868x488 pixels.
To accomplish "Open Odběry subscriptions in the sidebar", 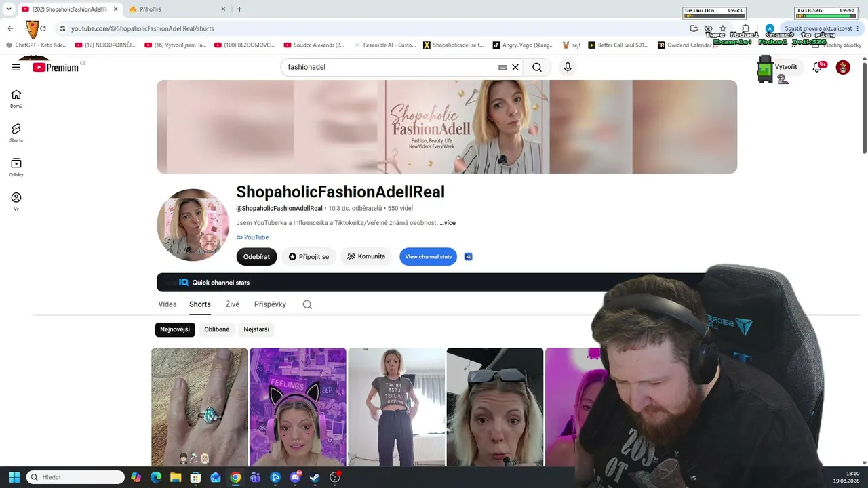I will tap(16, 167).
